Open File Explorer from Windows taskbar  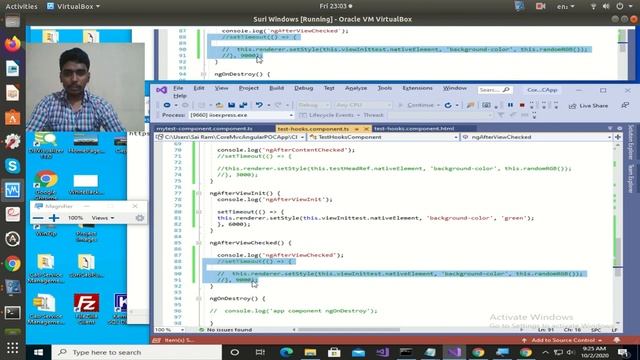pos(310,352)
